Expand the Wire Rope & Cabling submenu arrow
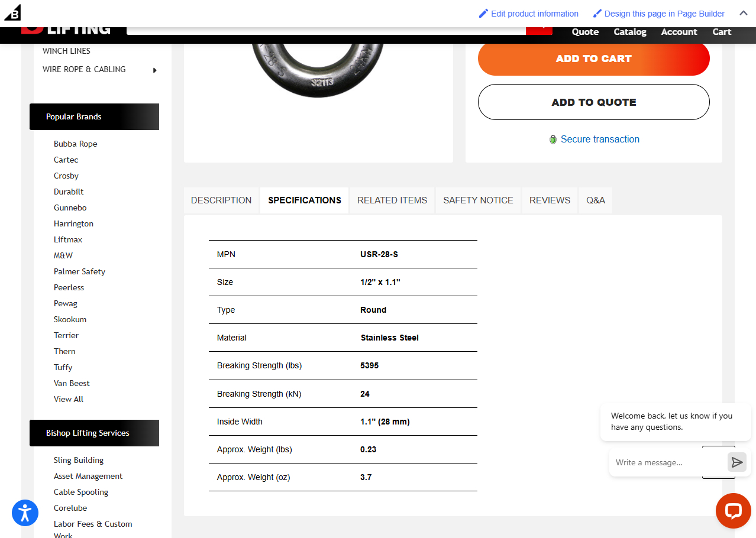Viewport: 756px width, 538px height. pos(155,70)
